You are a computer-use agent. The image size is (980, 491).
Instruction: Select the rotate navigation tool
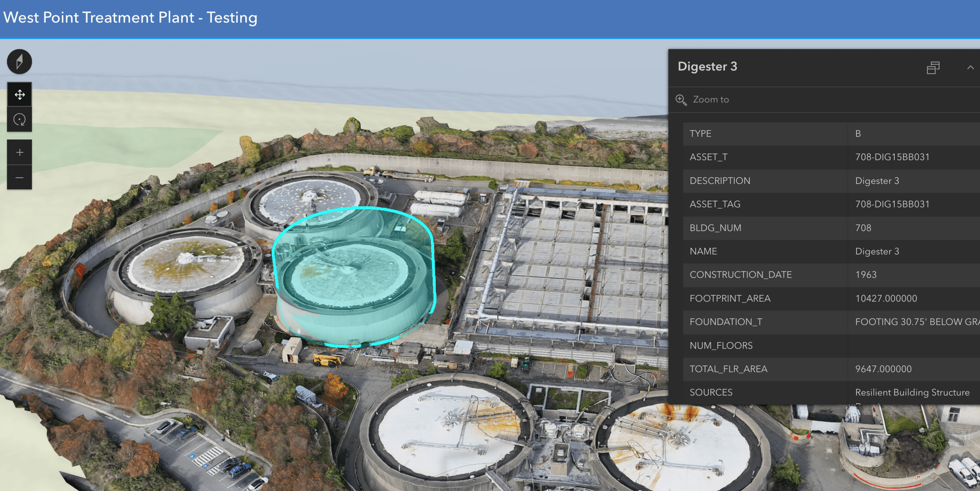(19, 120)
